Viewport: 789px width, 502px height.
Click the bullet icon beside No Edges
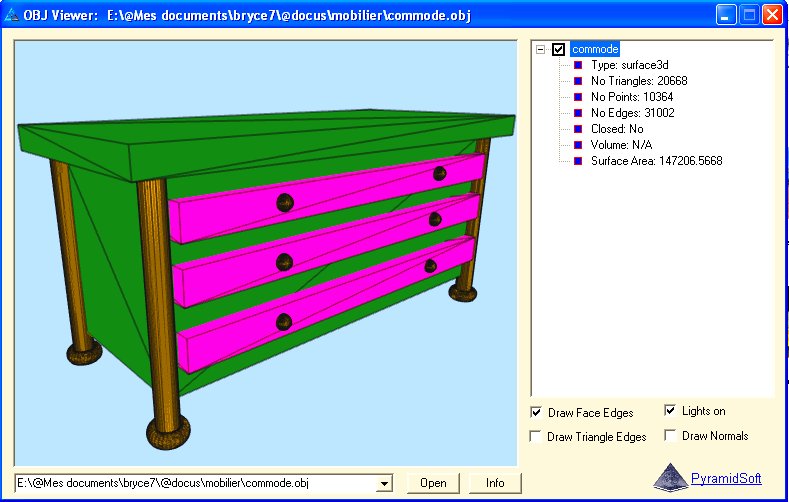tap(578, 113)
